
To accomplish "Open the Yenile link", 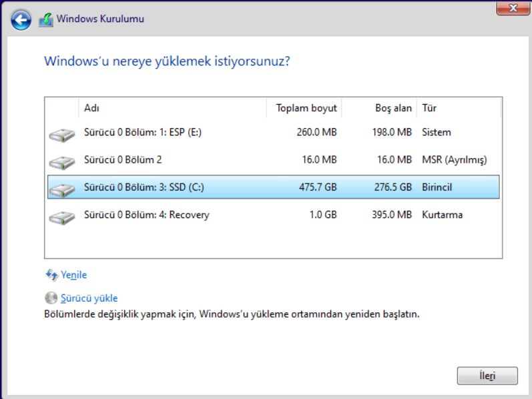I will [73, 275].
